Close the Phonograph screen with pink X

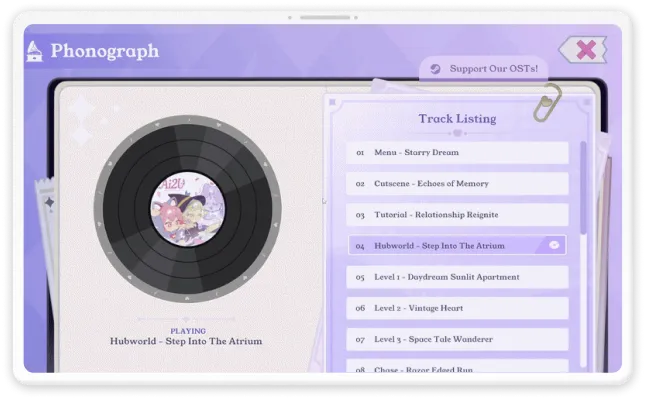coord(585,50)
